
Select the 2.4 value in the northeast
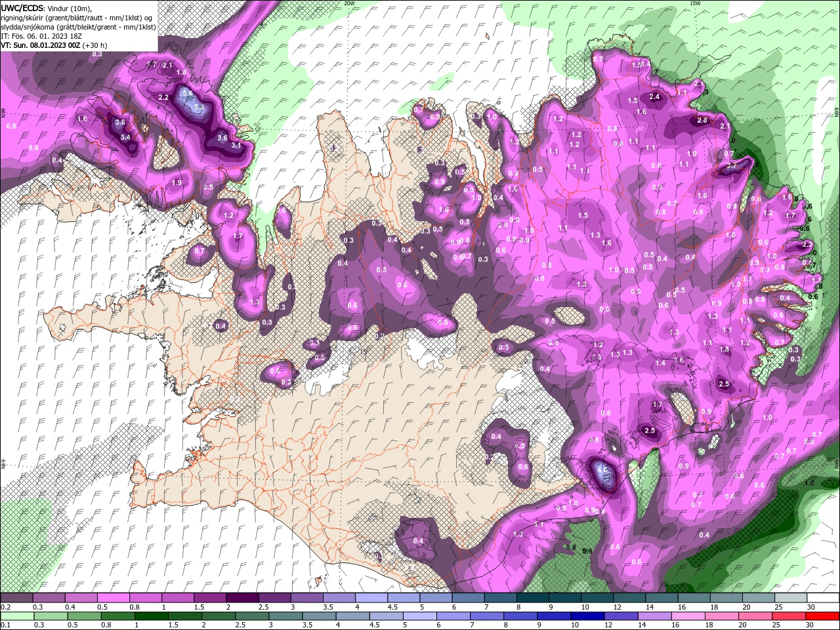(x=654, y=96)
